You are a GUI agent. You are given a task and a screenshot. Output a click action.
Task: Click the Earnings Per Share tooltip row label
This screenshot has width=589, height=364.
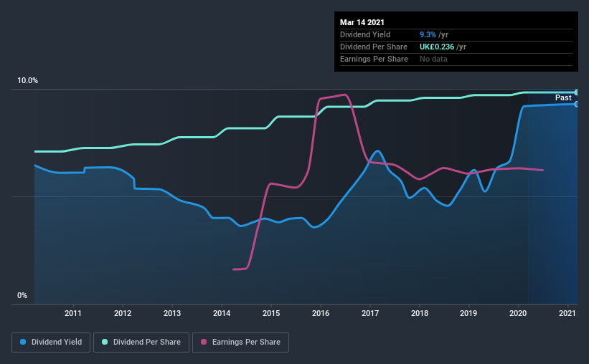374,59
